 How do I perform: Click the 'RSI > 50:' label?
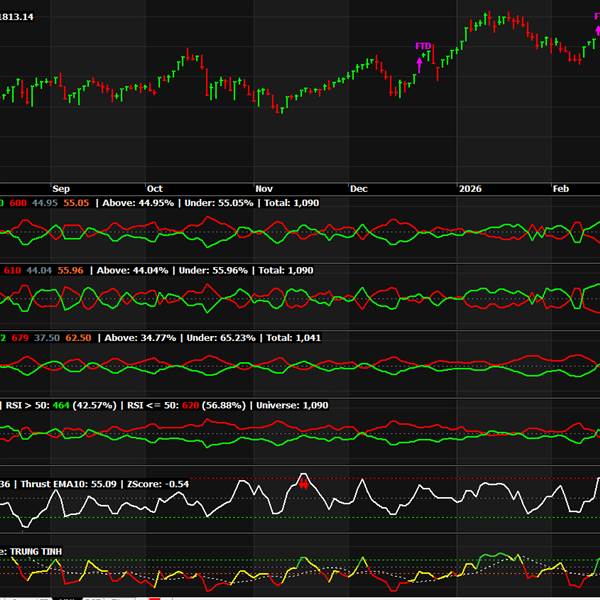(28, 405)
